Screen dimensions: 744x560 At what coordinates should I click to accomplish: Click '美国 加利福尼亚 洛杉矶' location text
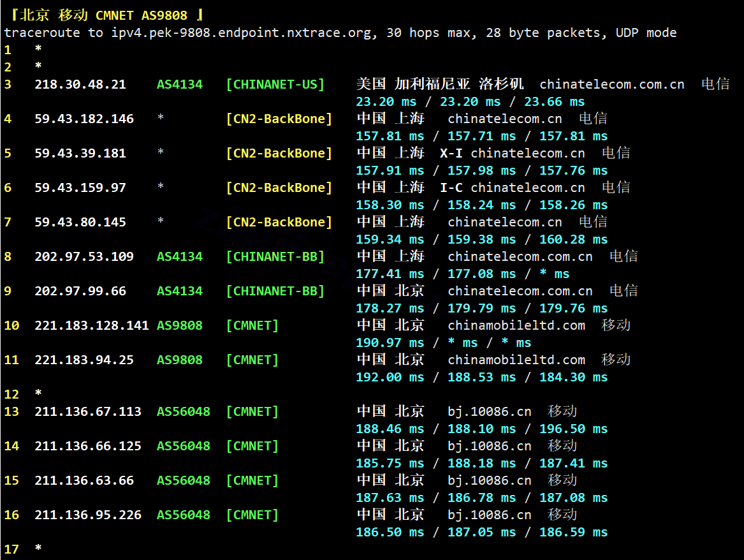pyautogui.click(x=440, y=84)
